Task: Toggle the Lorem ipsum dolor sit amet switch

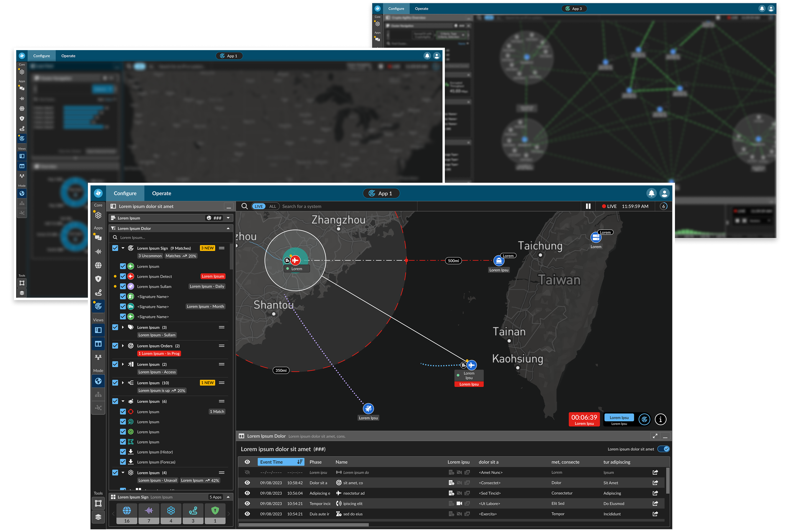Action: point(663,449)
